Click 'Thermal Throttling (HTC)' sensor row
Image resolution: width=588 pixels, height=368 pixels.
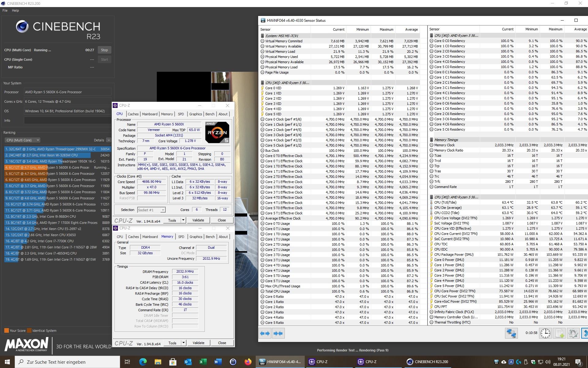[508, 322]
